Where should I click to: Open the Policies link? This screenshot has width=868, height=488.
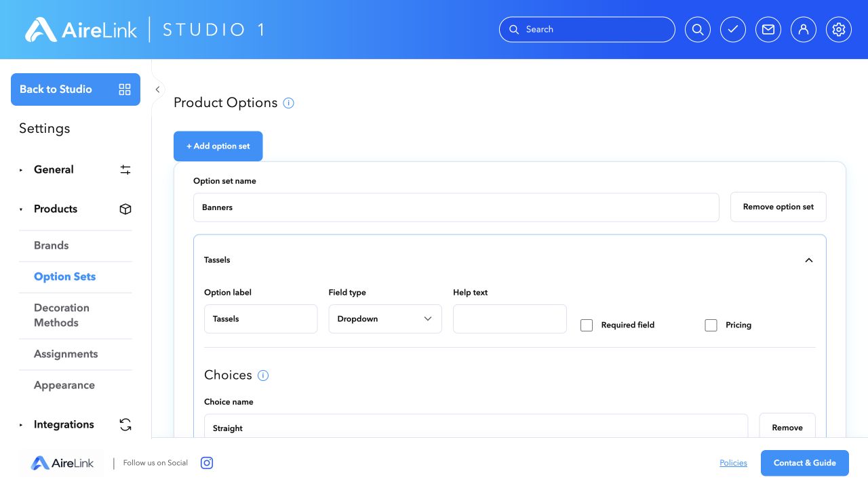click(733, 463)
